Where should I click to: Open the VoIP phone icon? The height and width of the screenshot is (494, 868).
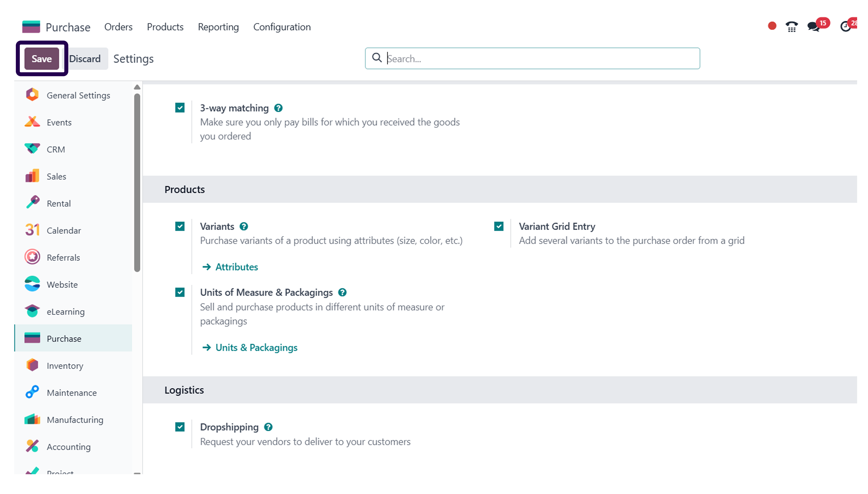point(791,26)
